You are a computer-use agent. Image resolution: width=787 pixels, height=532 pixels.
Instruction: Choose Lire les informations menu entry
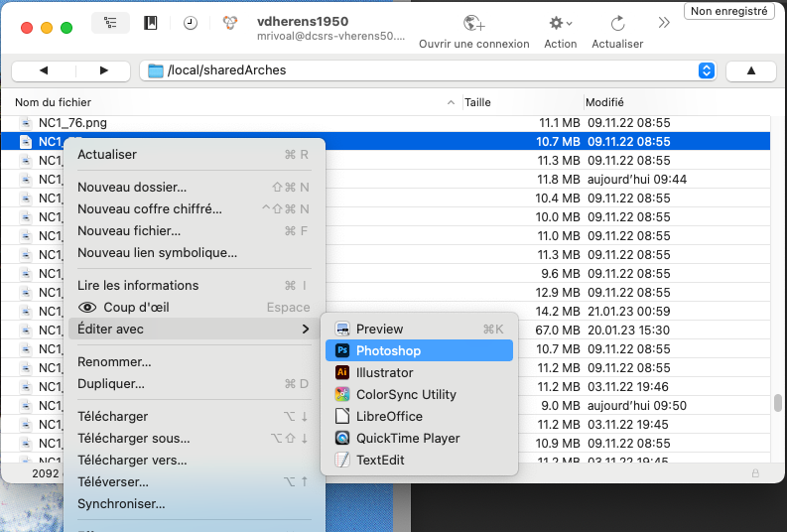[138, 285]
